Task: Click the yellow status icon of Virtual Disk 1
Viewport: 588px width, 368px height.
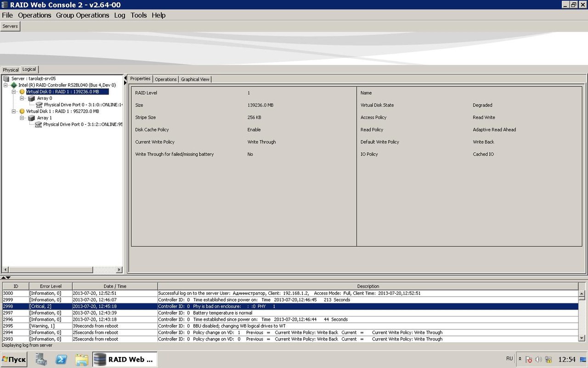Action: [x=22, y=111]
